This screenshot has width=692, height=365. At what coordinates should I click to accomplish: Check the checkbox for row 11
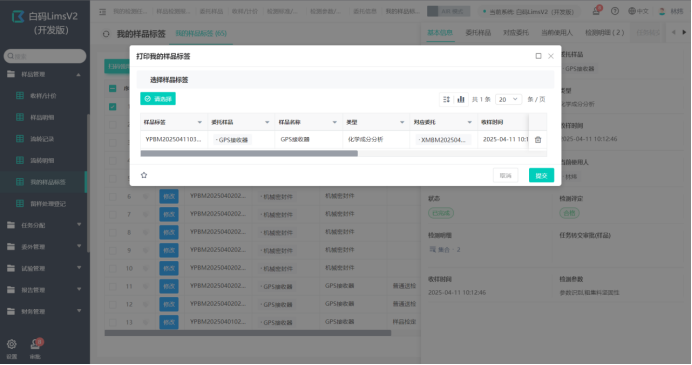click(113, 286)
